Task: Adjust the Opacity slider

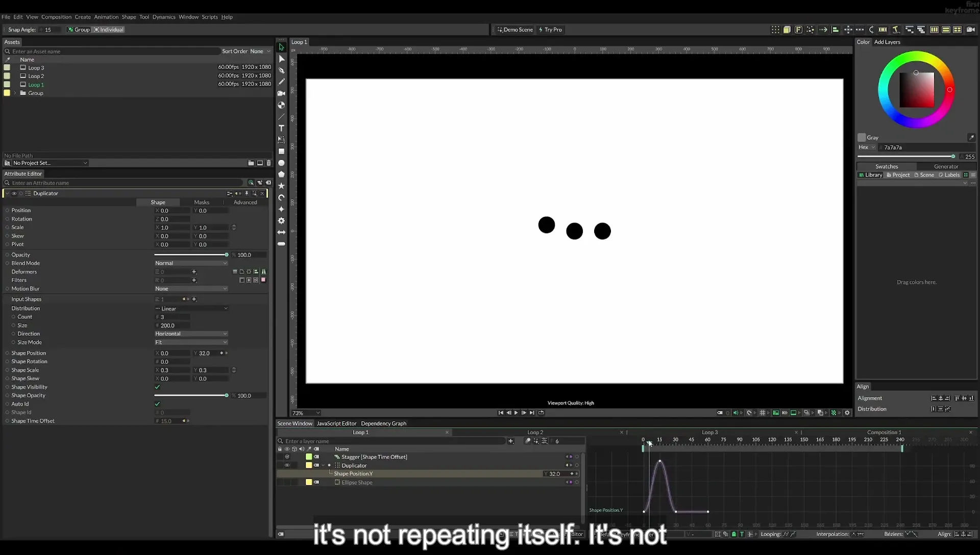Action: (191, 255)
